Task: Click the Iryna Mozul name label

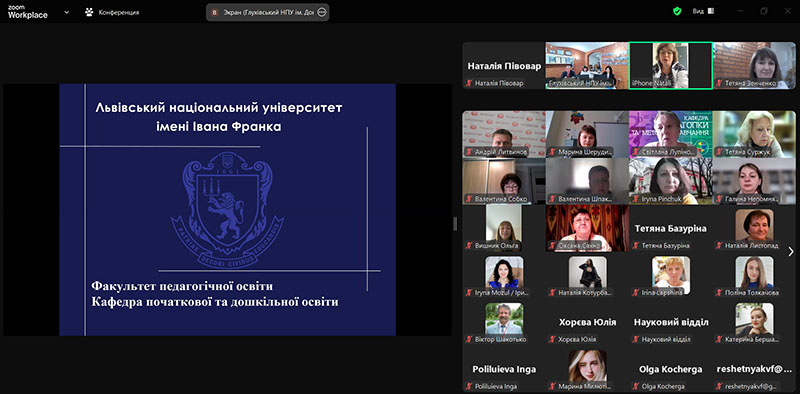Action: click(x=502, y=292)
